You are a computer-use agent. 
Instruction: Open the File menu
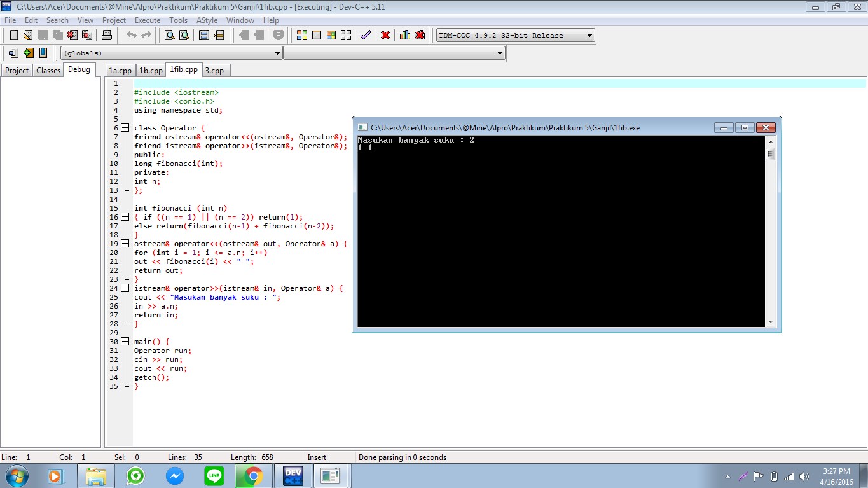(x=10, y=20)
